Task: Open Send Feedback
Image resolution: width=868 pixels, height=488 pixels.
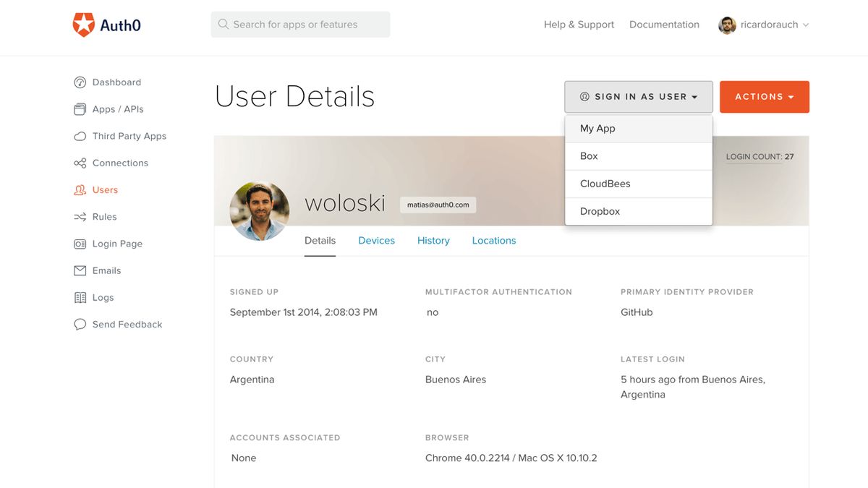Action: click(127, 324)
